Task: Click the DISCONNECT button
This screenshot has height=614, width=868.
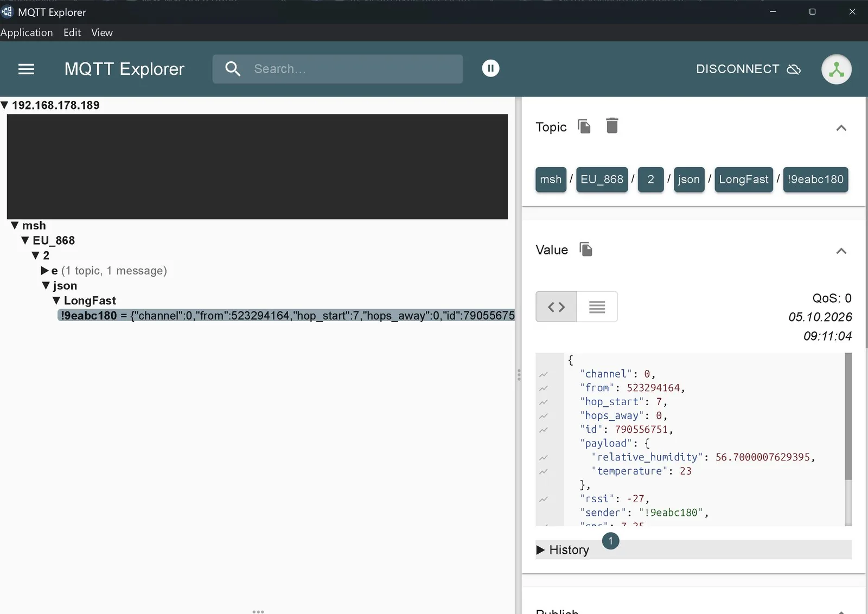Action: click(748, 69)
